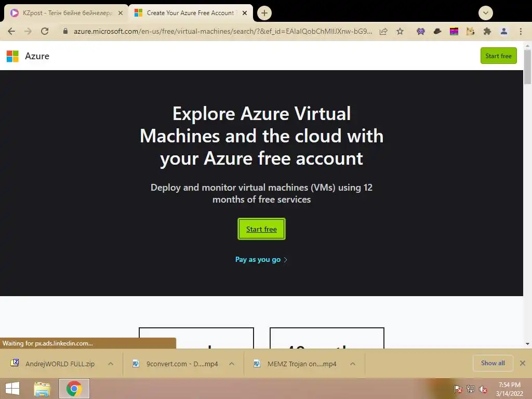The width and height of the screenshot is (532, 399).
Task: Open the 9convert.com mp4 download
Action: point(177,364)
